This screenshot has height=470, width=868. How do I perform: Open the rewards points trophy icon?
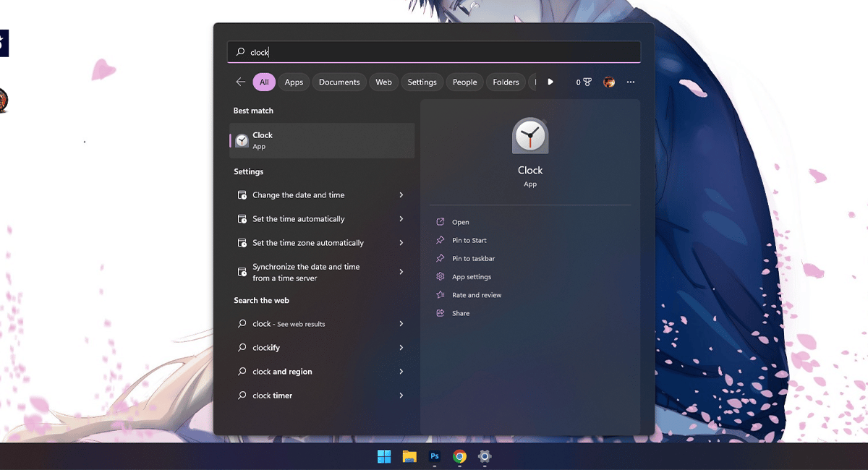pos(587,82)
